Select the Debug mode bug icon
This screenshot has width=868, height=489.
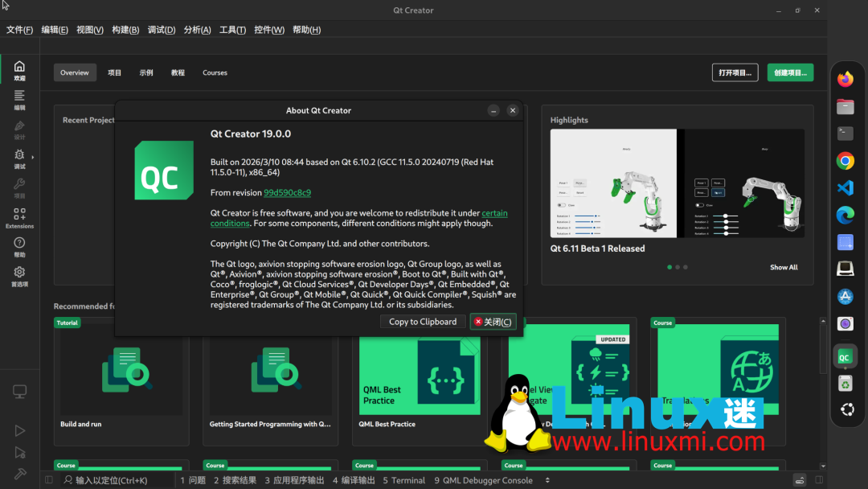[19, 158]
